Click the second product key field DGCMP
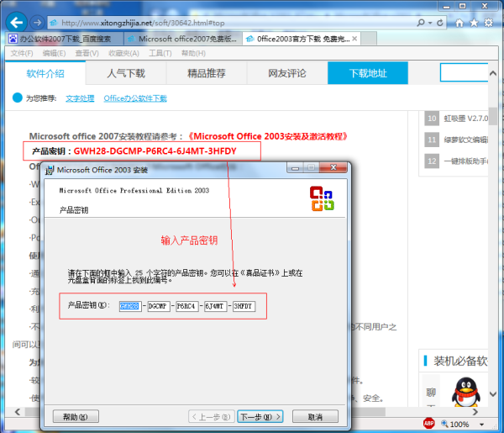 [159, 306]
